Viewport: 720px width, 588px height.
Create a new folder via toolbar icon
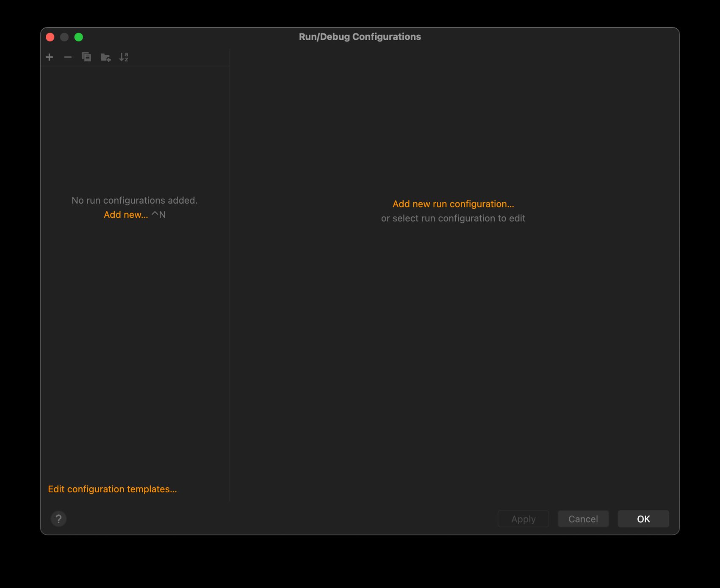pyautogui.click(x=105, y=57)
